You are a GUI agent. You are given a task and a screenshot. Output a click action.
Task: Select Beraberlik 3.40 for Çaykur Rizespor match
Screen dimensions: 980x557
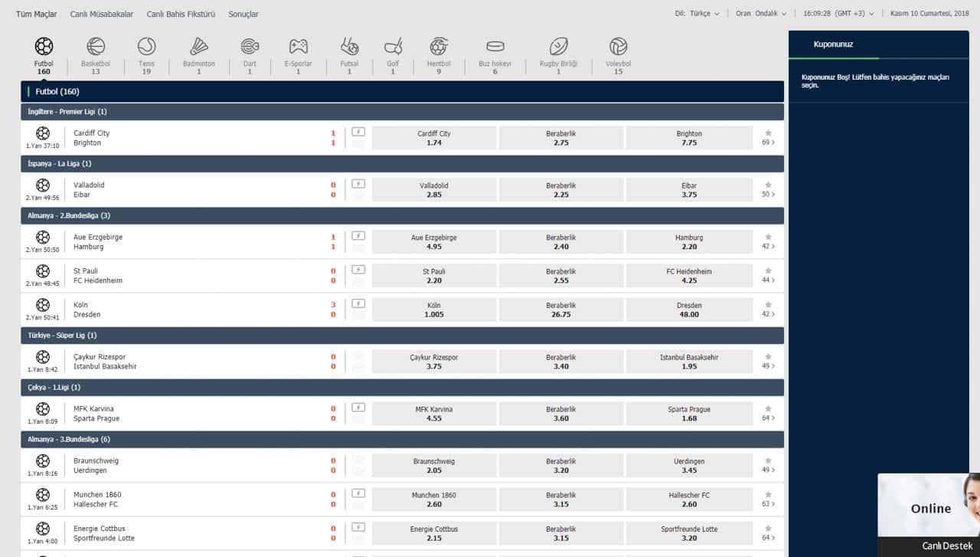pos(561,362)
